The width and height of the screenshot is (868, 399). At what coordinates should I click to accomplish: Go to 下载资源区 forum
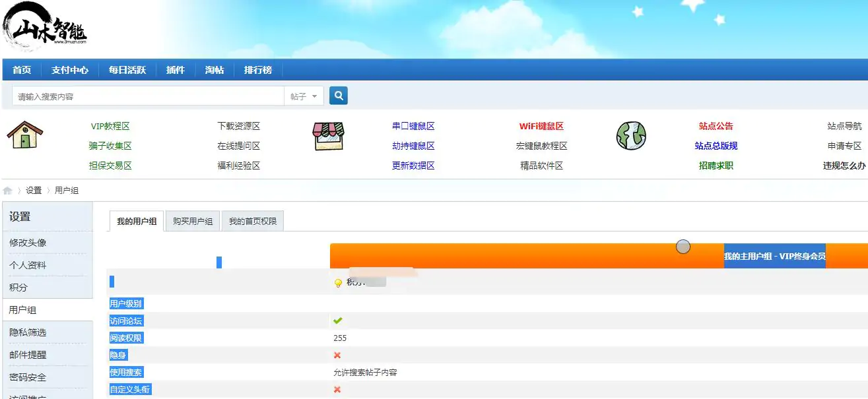tap(239, 126)
